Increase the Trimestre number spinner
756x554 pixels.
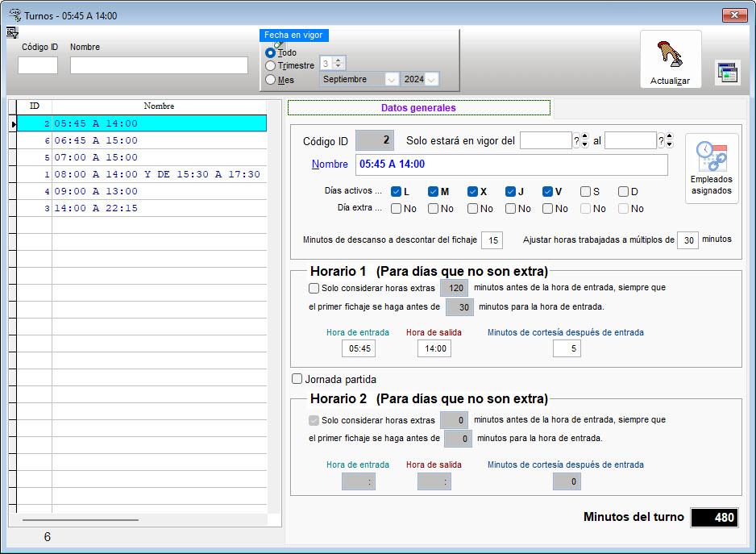point(339,60)
